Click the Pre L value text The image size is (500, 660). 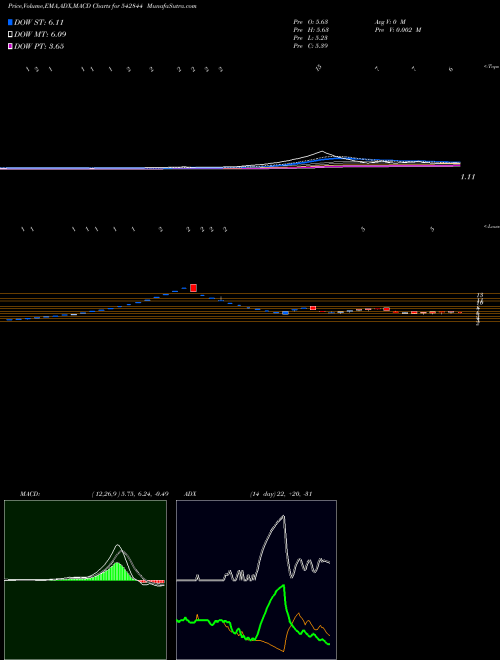coord(311,37)
